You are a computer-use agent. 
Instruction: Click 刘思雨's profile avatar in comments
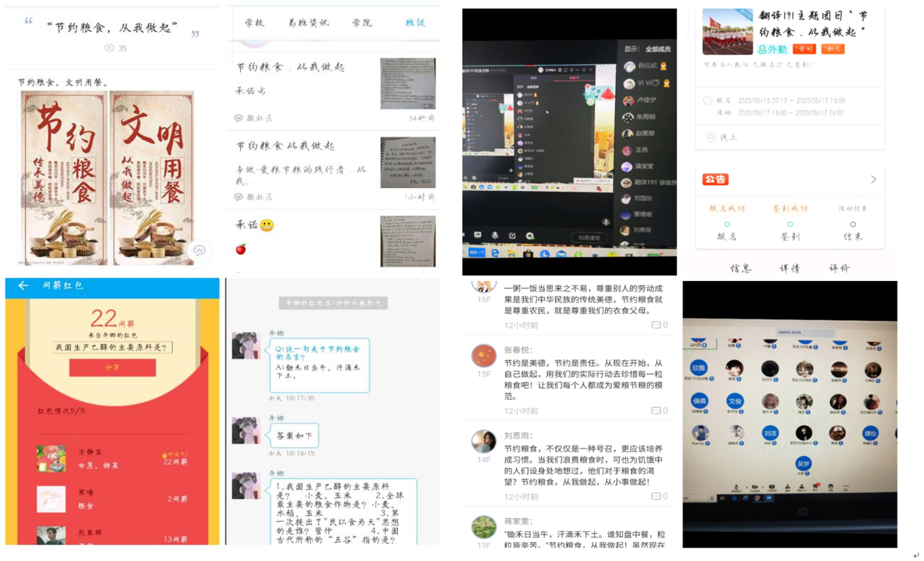click(x=484, y=442)
